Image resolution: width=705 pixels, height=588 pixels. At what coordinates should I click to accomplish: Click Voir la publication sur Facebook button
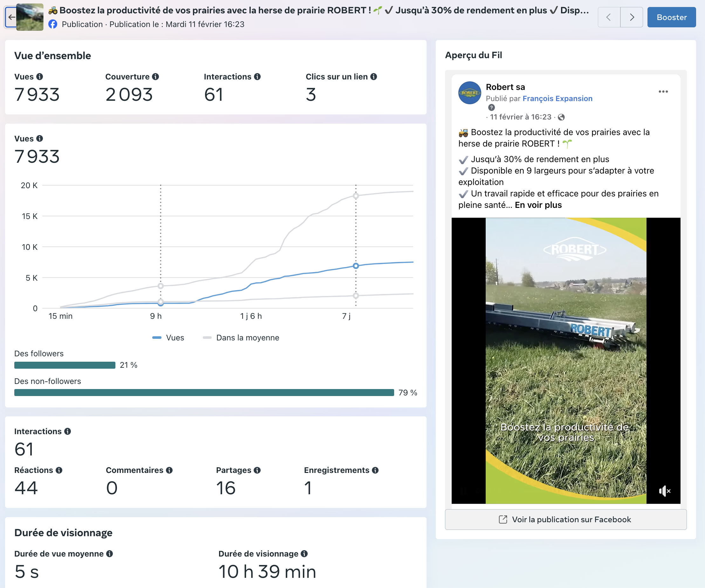tap(566, 520)
